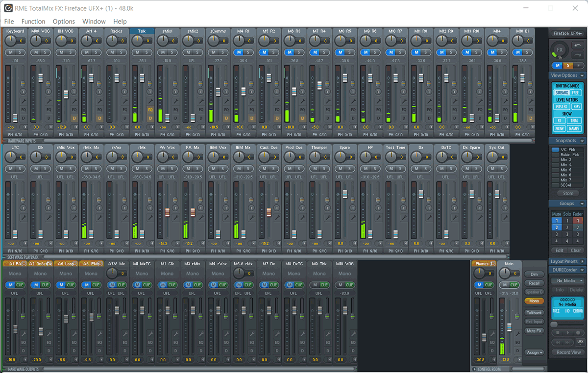Image resolution: width=588 pixels, height=373 pixels.
Task: Open the No Media file dropdown
Action: (568, 281)
